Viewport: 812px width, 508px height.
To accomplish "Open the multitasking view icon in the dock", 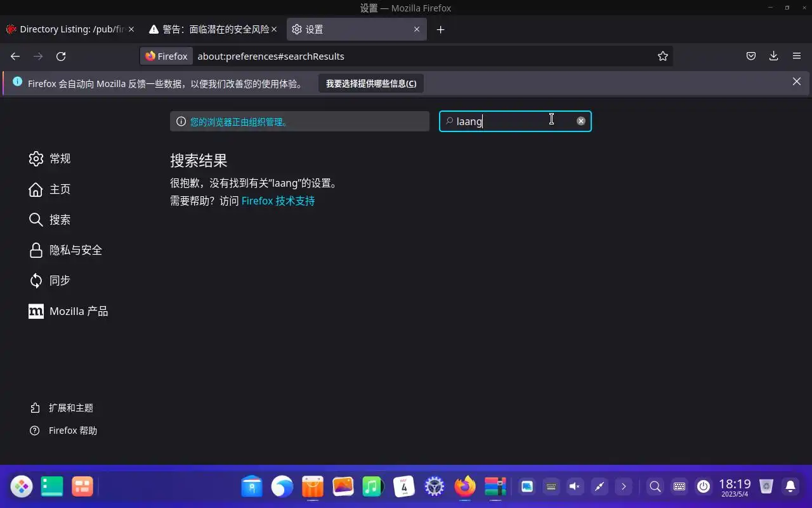I will pyautogui.click(x=82, y=486).
